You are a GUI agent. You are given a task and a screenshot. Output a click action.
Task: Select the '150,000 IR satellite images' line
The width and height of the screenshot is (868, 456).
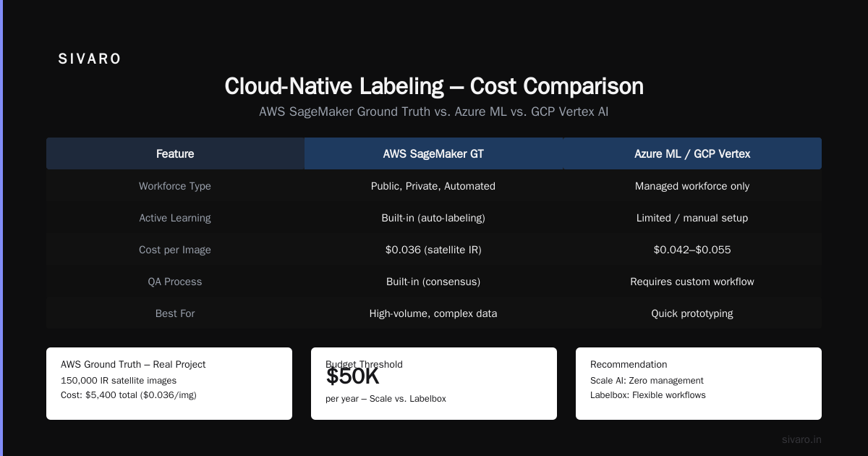119,380
